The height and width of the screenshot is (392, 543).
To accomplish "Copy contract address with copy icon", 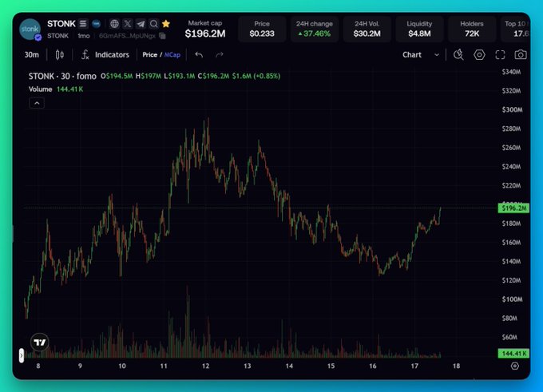I will click(162, 36).
